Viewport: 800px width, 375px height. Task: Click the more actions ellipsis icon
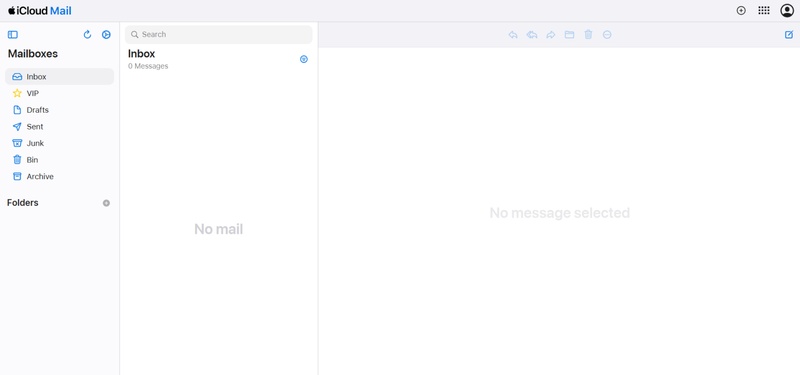[x=607, y=35]
